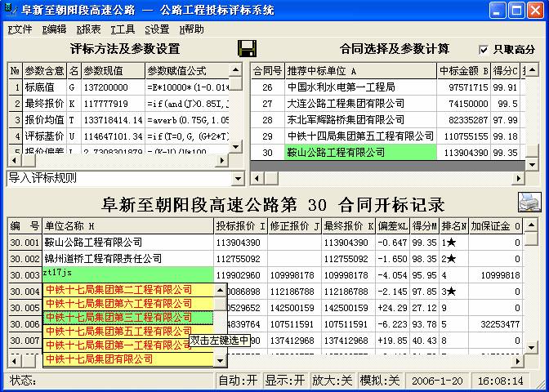Click the 显示:开 status bar toggle
Screen dimensions: 549x392
(285, 381)
